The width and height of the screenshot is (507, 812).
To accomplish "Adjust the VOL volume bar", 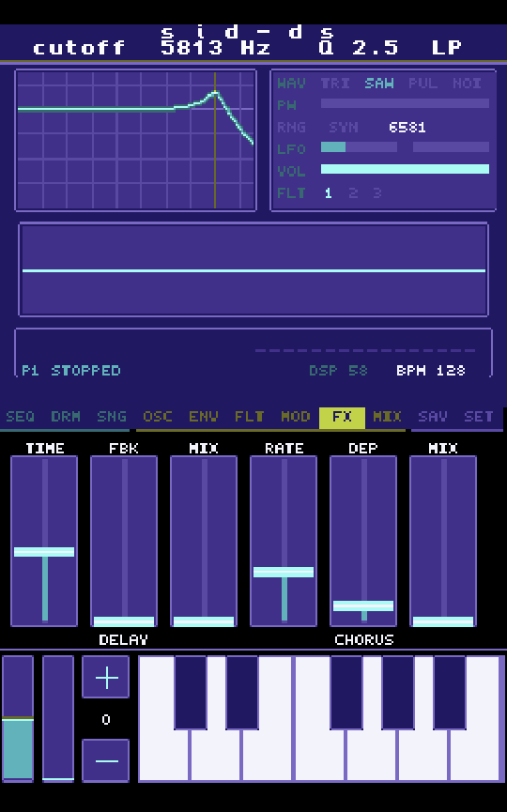I will pyautogui.click(x=405, y=169).
